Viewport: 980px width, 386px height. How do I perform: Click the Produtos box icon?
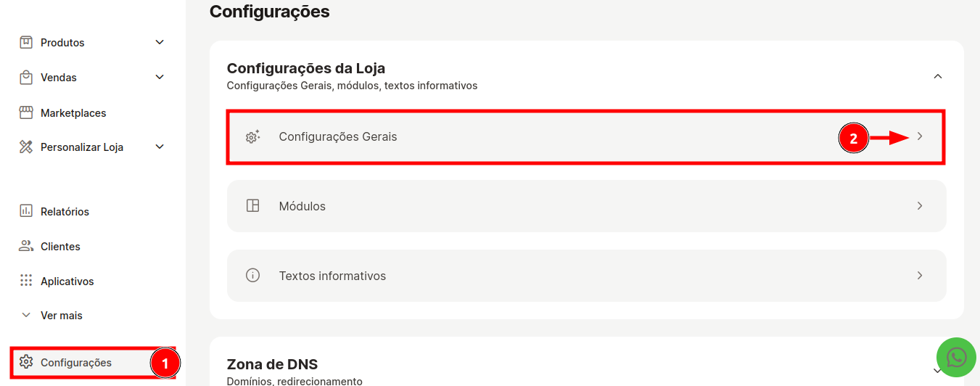[x=26, y=42]
